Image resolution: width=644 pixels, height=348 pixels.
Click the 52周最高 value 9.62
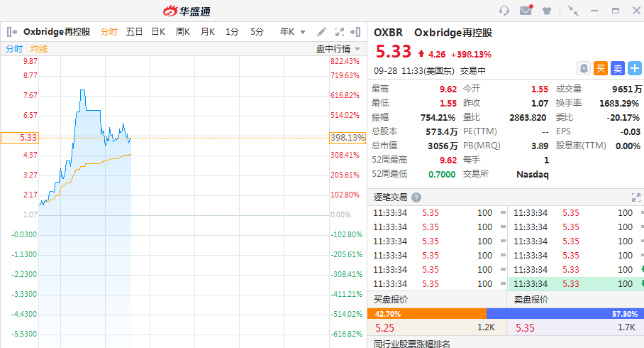[x=448, y=160]
